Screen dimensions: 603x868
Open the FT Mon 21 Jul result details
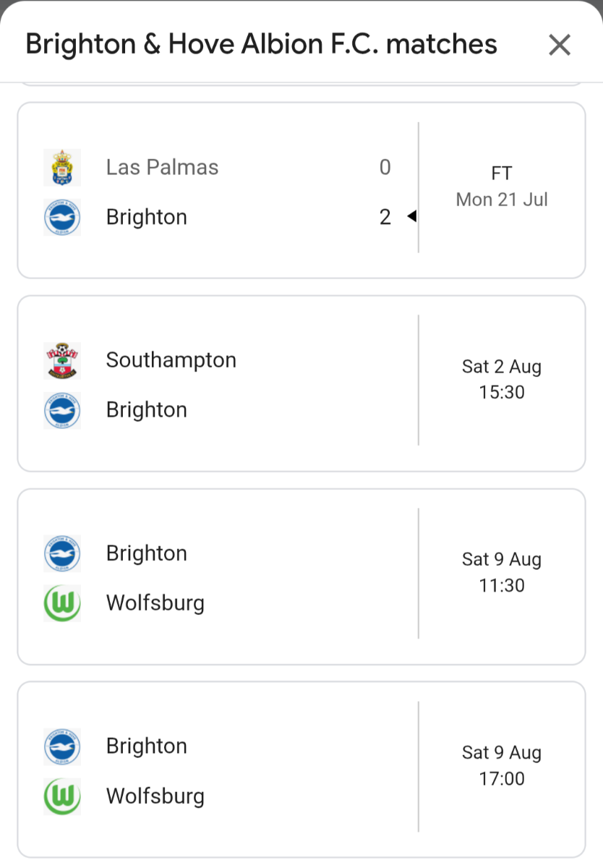tap(502, 187)
